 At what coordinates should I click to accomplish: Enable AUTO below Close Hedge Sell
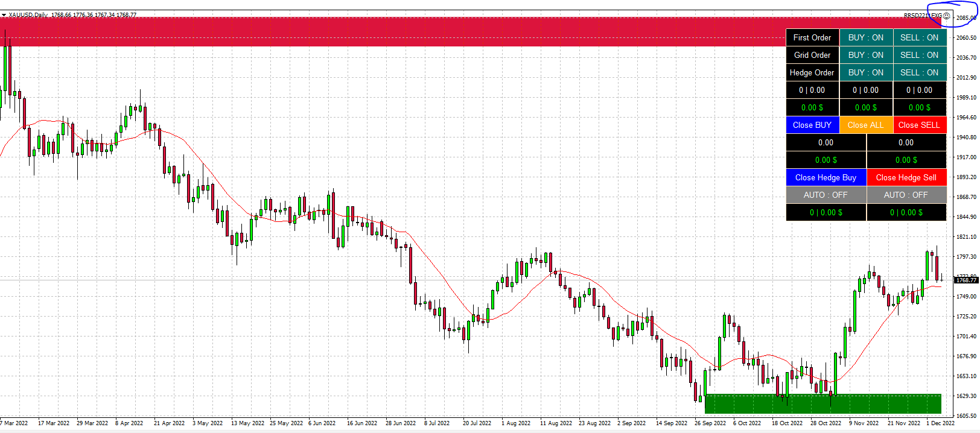pyautogui.click(x=906, y=195)
